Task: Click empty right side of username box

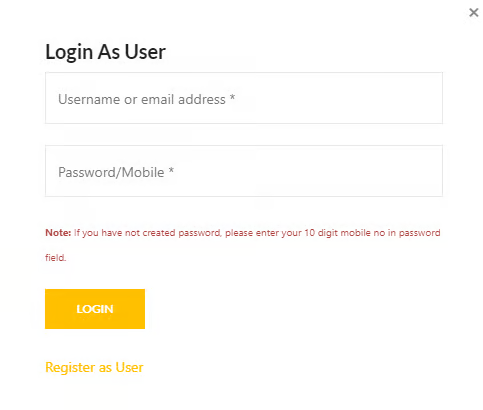Action: (338, 98)
